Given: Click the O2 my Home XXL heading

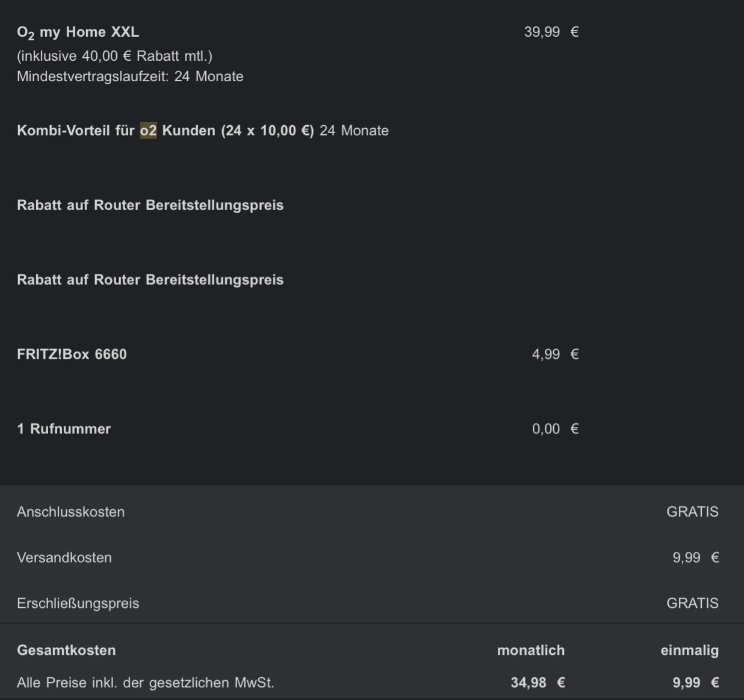Looking at the screenshot, I should point(78,33).
